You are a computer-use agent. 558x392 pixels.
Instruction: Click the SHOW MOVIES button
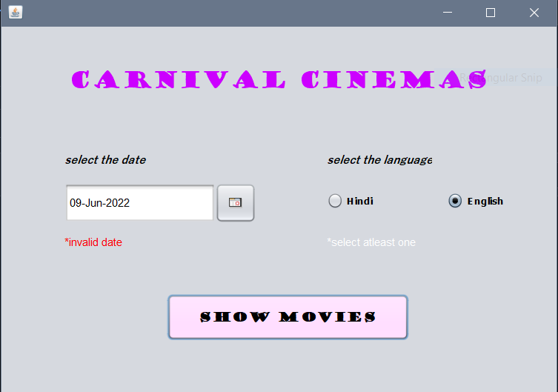tap(288, 317)
